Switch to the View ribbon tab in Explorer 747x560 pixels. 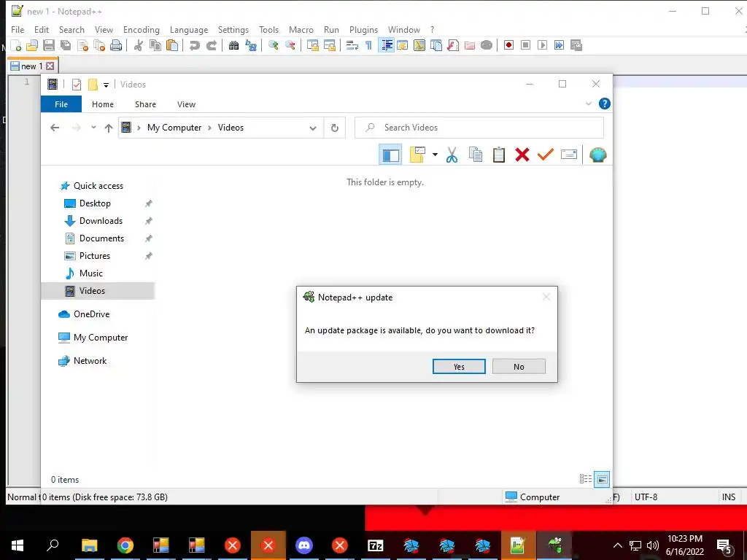(186, 104)
